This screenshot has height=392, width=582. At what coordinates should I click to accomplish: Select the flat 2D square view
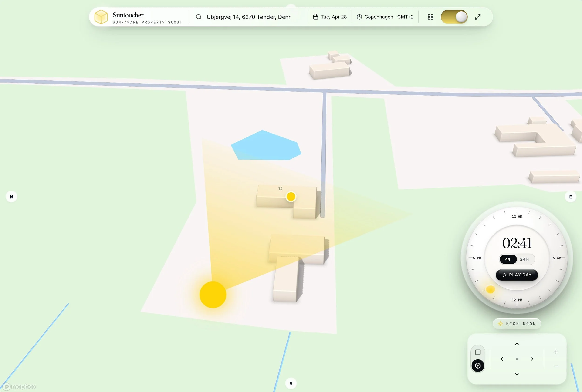click(478, 352)
